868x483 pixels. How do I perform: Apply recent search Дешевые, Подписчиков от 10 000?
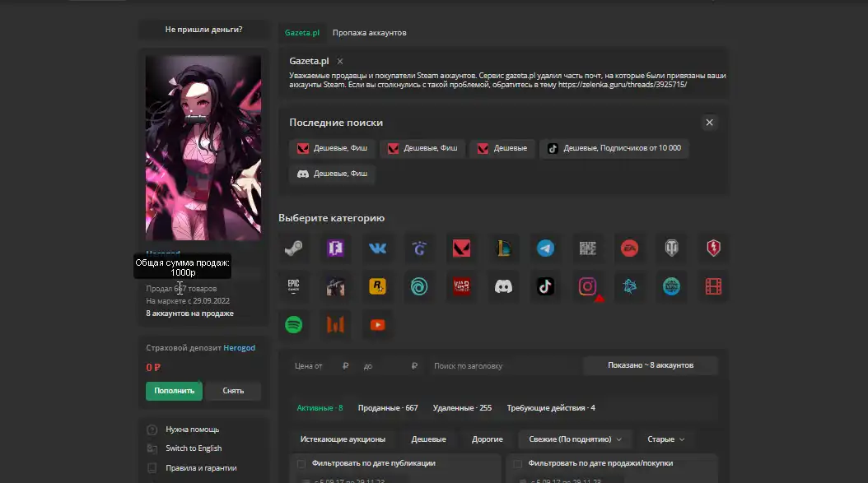tap(614, 148)
